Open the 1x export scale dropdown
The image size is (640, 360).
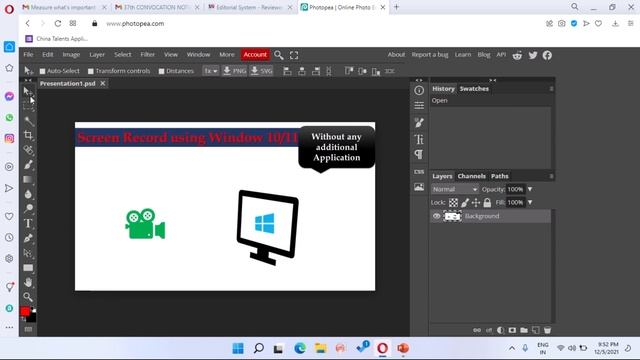(x=211, y=71)
